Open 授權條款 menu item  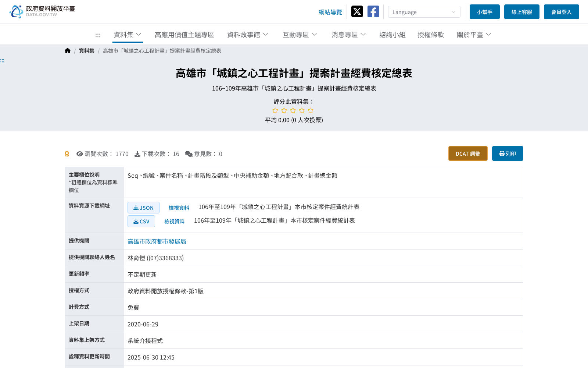pyautogui.click(x=430, y=35)
